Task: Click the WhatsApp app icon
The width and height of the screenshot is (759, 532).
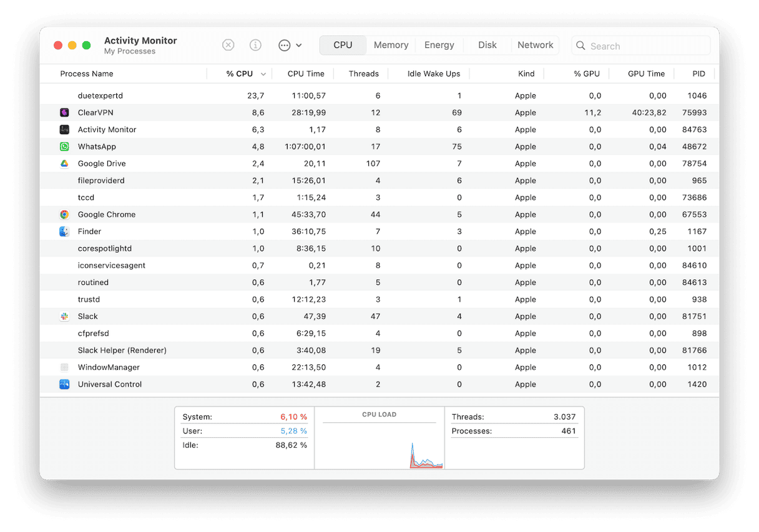Action: [64, 147]
